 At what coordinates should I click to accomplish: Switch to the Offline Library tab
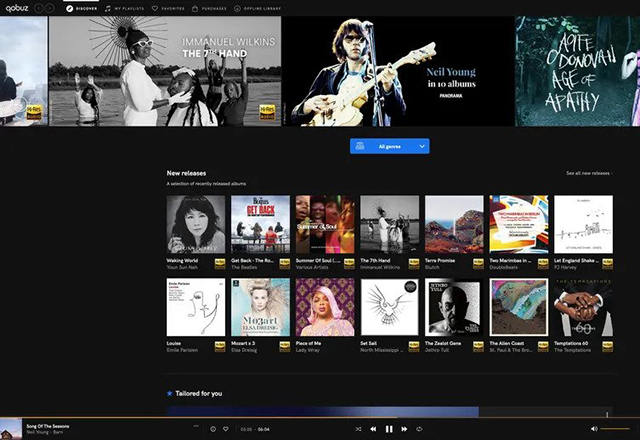click(258, 9)
